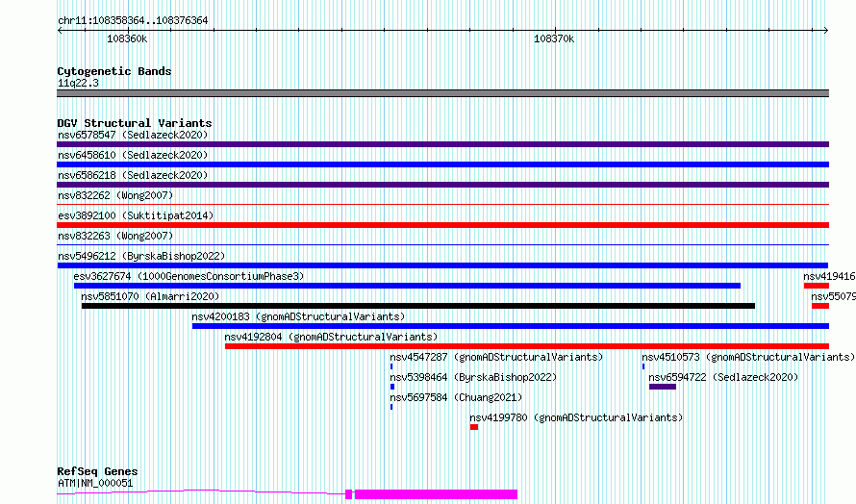Click the nsv6586218 (Sedlazeck2020) label

(133, 175)
